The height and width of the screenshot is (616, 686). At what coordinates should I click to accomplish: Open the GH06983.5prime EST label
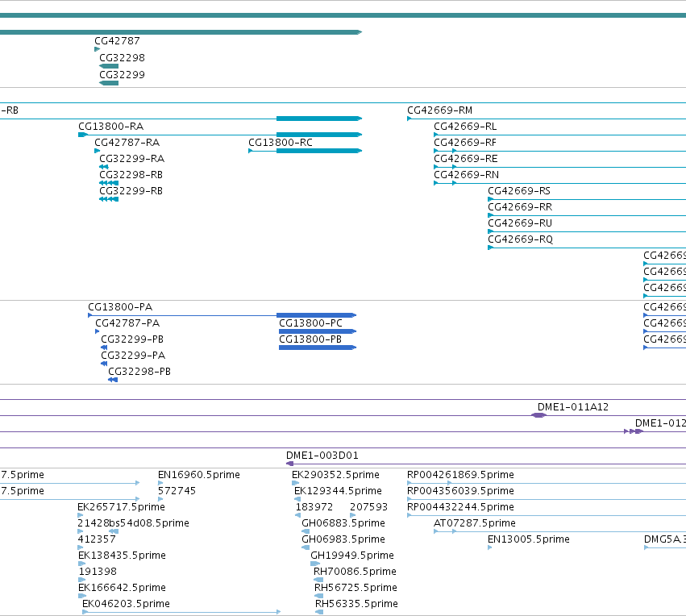coord(343,540)
